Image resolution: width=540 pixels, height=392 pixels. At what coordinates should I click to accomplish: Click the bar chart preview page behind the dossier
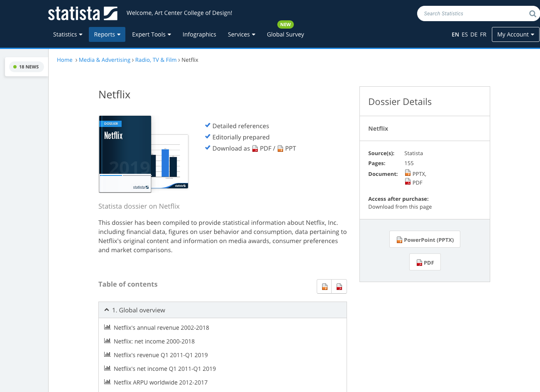pos(170,161)
